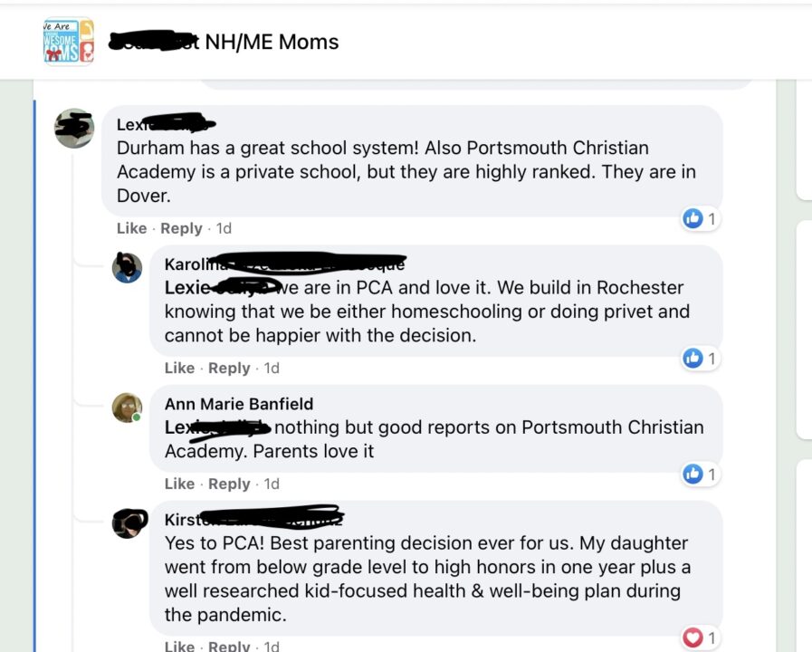Open Karolina's profile picture

(x=129, y=268)
